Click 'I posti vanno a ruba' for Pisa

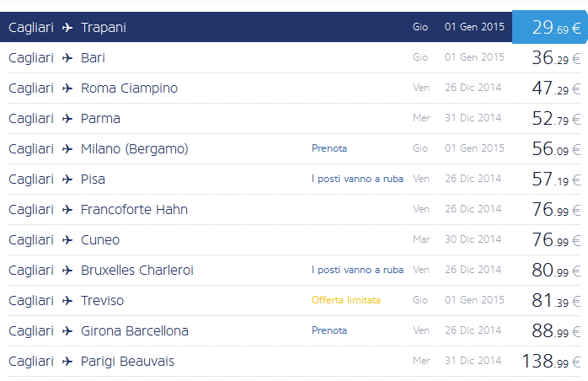pyautogui.click(x=357, y=179)
